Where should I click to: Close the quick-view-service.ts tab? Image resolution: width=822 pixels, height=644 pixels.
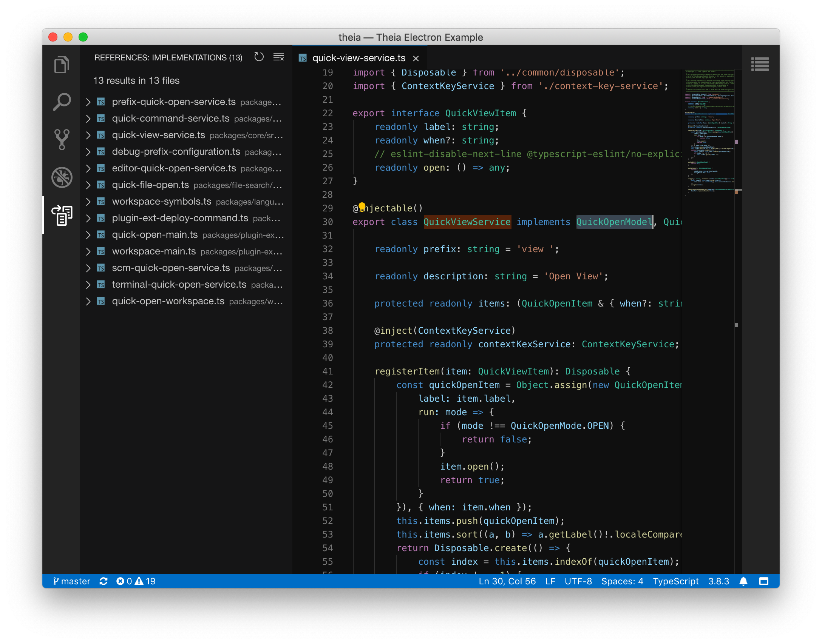click(x=416, y=58)
